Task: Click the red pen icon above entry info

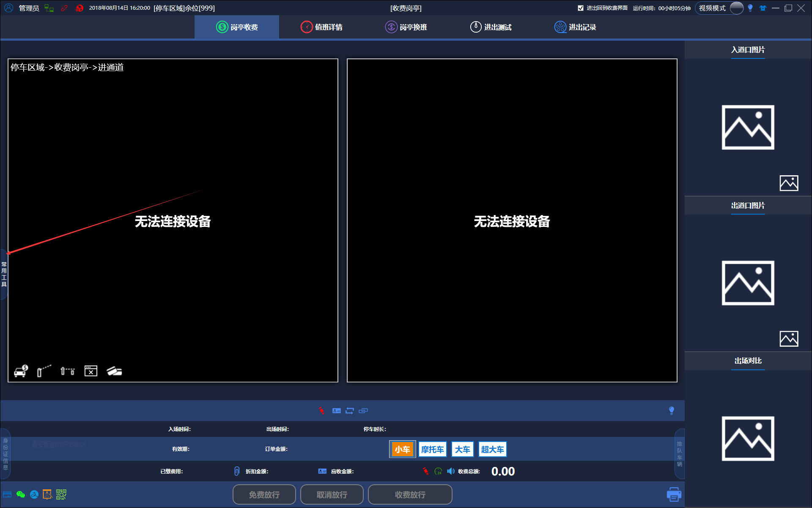Action: click(321, 411)
